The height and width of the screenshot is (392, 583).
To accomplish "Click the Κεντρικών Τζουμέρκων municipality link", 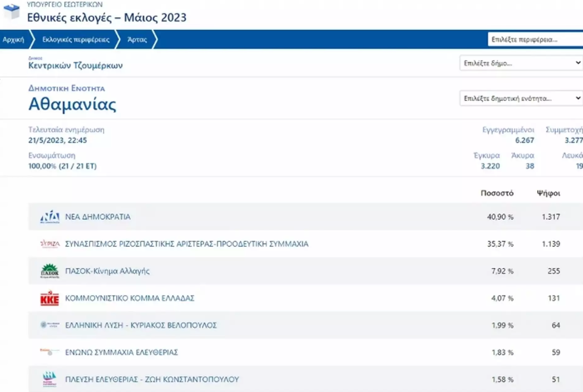I will (x=76, y=66).
